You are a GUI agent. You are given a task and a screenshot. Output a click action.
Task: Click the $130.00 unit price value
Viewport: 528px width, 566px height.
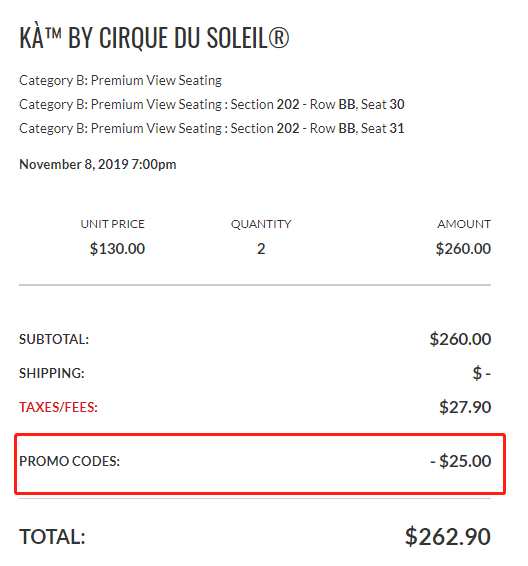pyautogui.click(x=117, y=249)
